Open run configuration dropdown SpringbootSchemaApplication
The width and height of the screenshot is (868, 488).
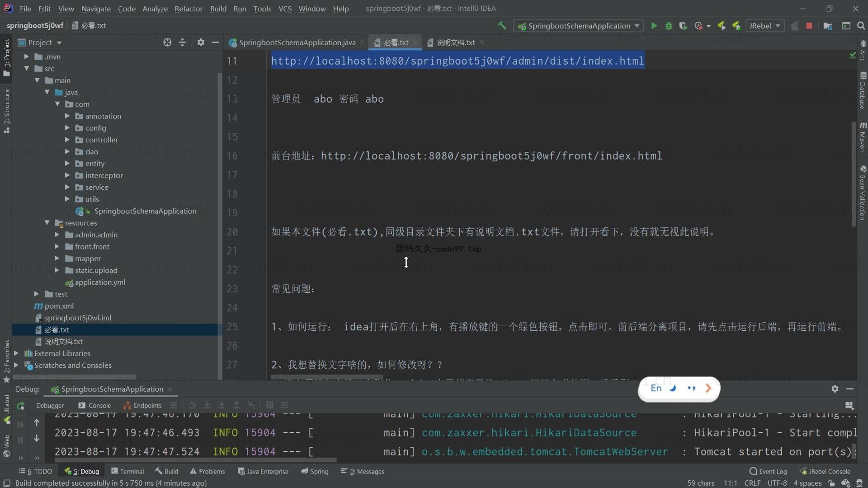(x=579, y=26)
